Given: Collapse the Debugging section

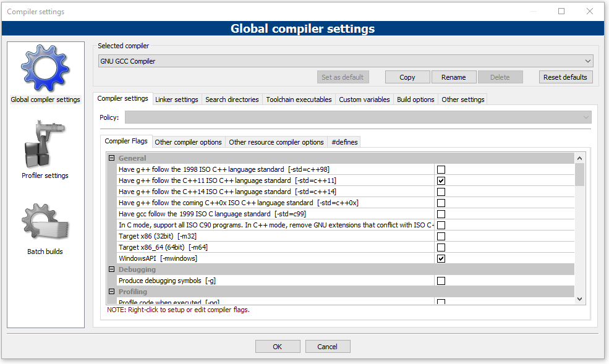Looking at the screenshot, I should 112,269.
